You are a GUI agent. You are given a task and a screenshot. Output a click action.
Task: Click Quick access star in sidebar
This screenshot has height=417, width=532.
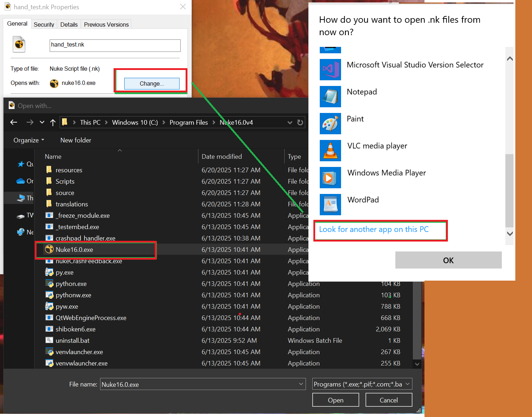(21, 164)
